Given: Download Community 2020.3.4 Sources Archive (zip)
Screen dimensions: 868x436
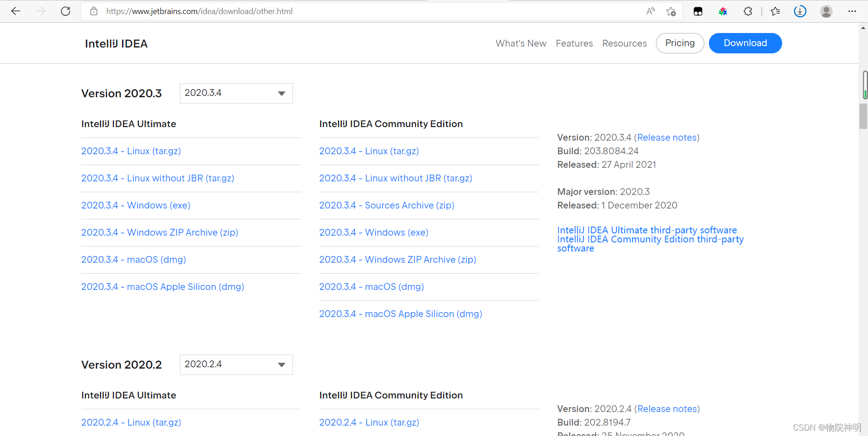Looking at the screenshot, I should (x=387, y=205).
